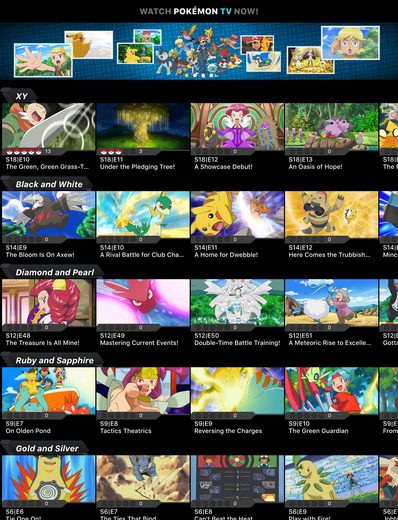This screenshot has width=398, height=520.
Task: Open the S14|E12 yellow Pokémon thumbnail
Action: [x=332, y=214]
